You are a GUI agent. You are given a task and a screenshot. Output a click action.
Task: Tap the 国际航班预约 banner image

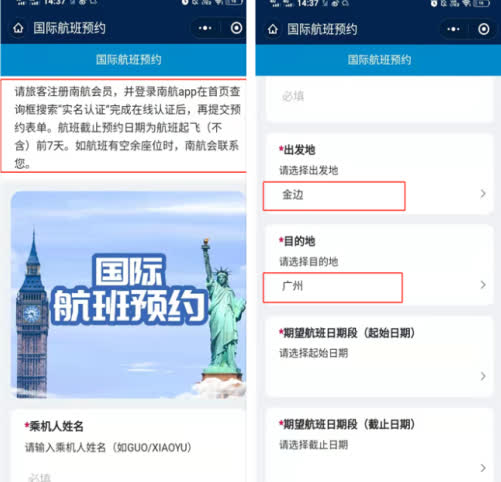[x=128, y=295]
